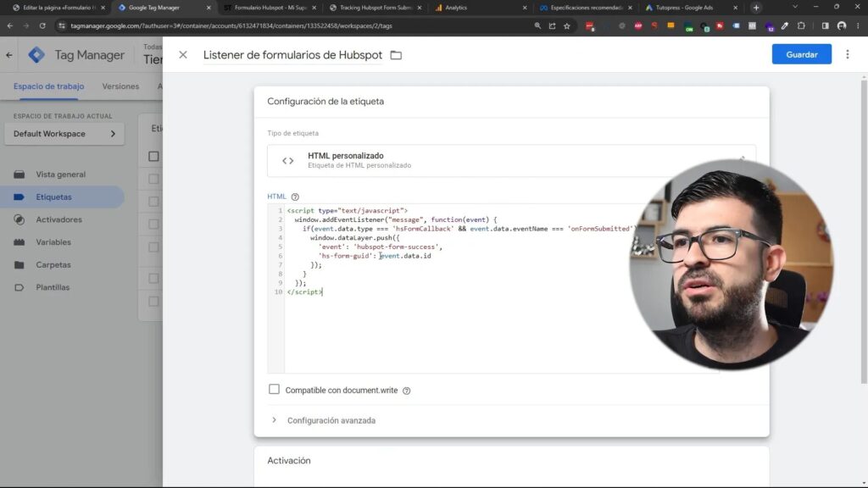Open the browser profile avatar
Screen dimensions: 868x488
click(842, 25)
